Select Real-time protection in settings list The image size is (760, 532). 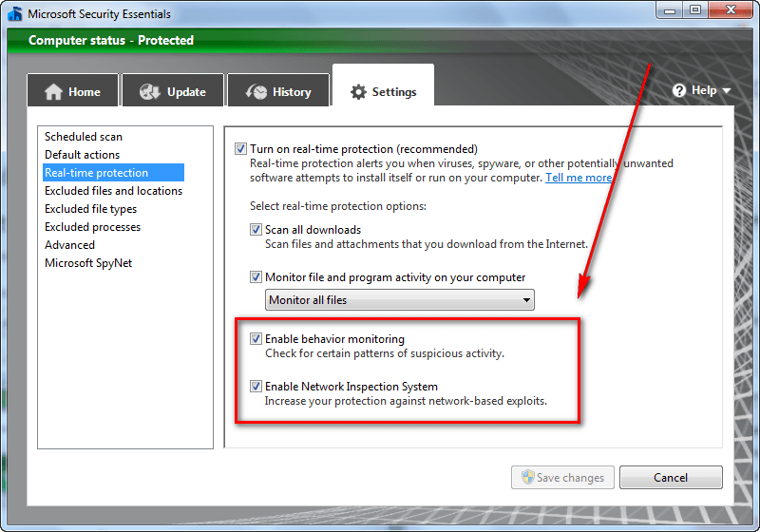point(113,173)
